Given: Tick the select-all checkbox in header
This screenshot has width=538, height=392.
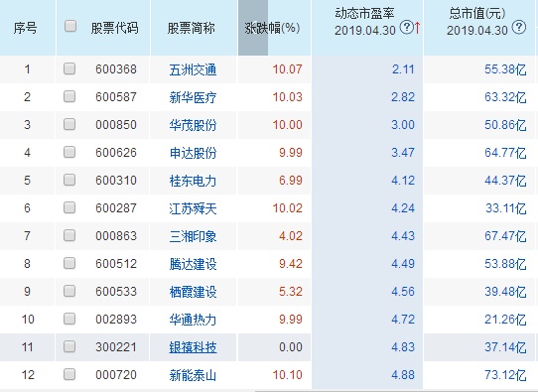Looking at the screenshot, I should click(70, 26).
